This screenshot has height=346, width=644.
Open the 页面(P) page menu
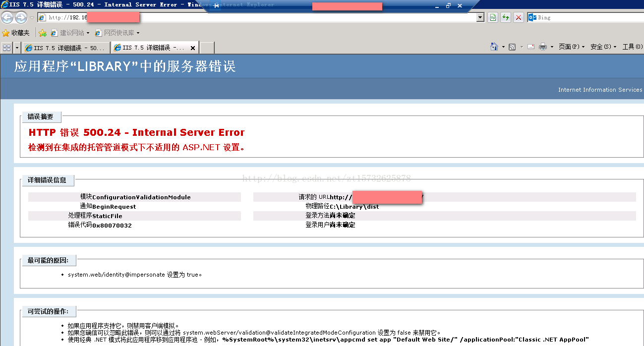pos(572,47)
